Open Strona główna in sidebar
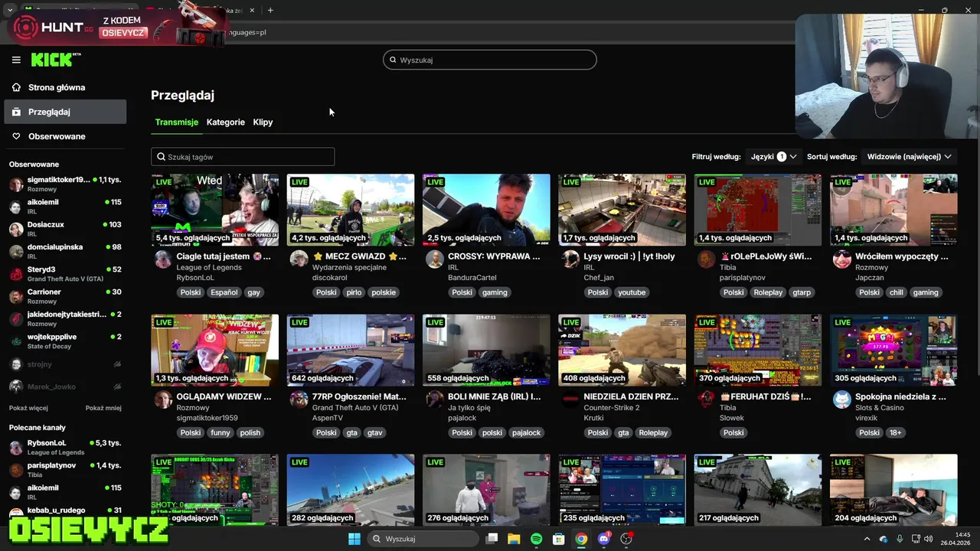Image resolution: width=980 pixels, height=551 pixels. (x=65, y=87)
